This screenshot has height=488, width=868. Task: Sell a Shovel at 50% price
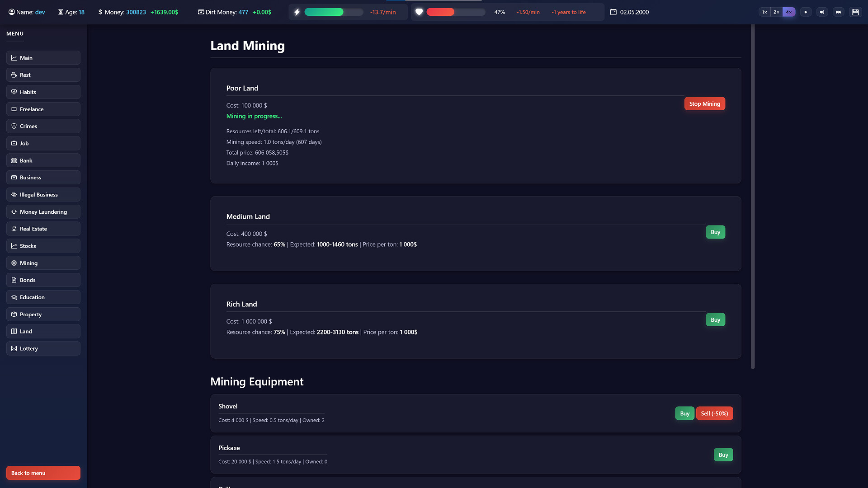[714, 413]
